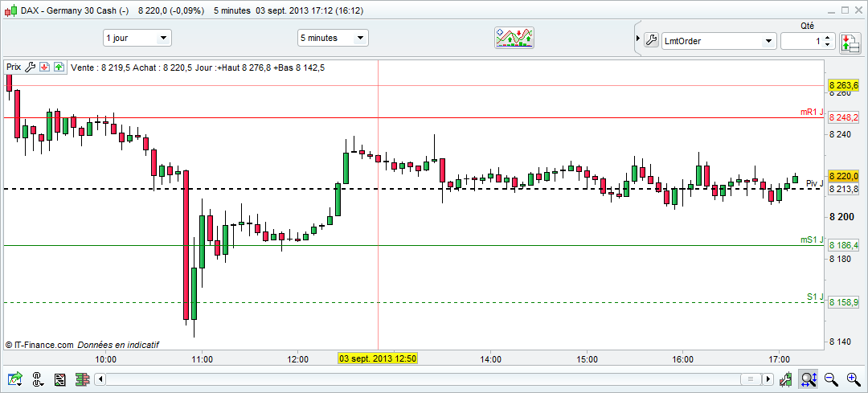Click the 8 140 price axis label
868x393 pixels.
(841, 342)
